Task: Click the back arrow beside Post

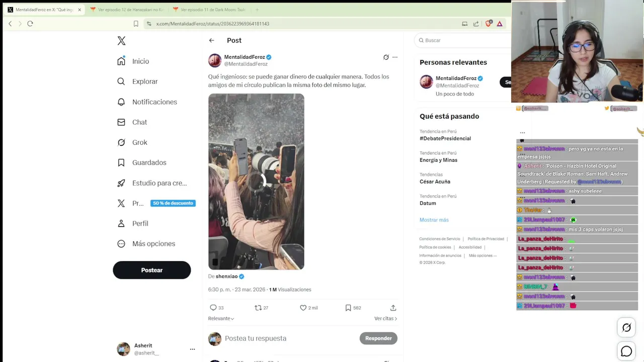Action: point(212,40)
